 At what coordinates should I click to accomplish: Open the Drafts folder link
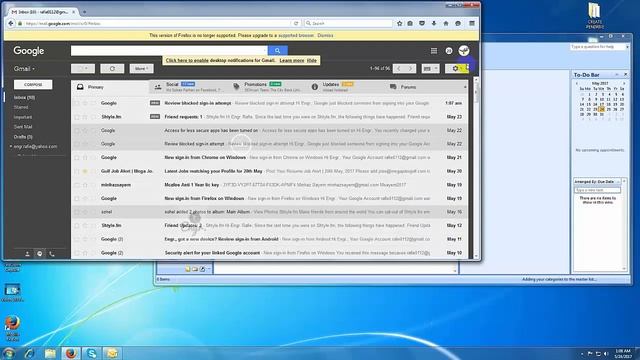coord(23,137)
